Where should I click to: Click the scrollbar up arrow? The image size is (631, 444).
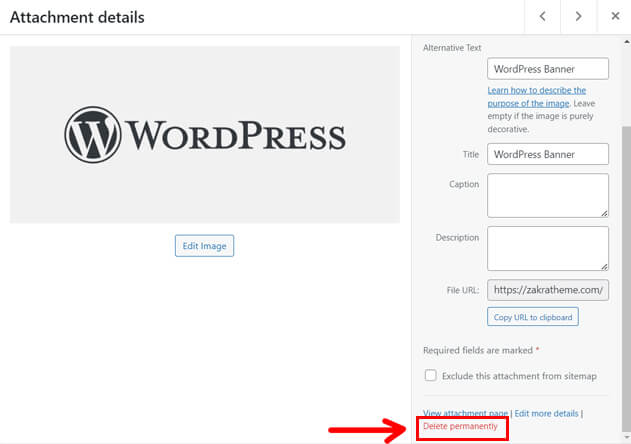point(627,41)
